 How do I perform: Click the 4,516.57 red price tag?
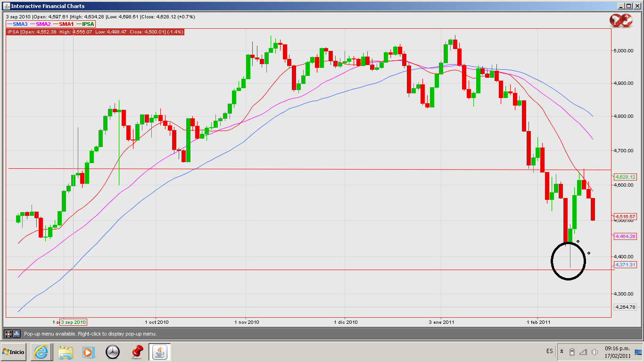pyautogui.click(x=625, y=216)
